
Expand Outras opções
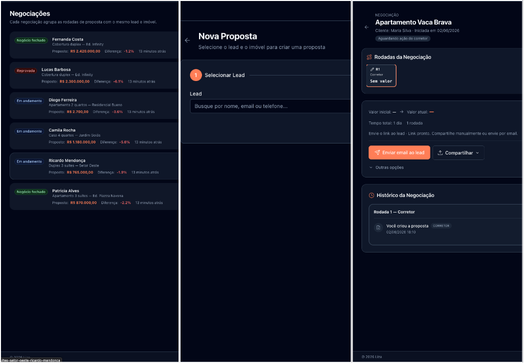(x=387, y=167)
